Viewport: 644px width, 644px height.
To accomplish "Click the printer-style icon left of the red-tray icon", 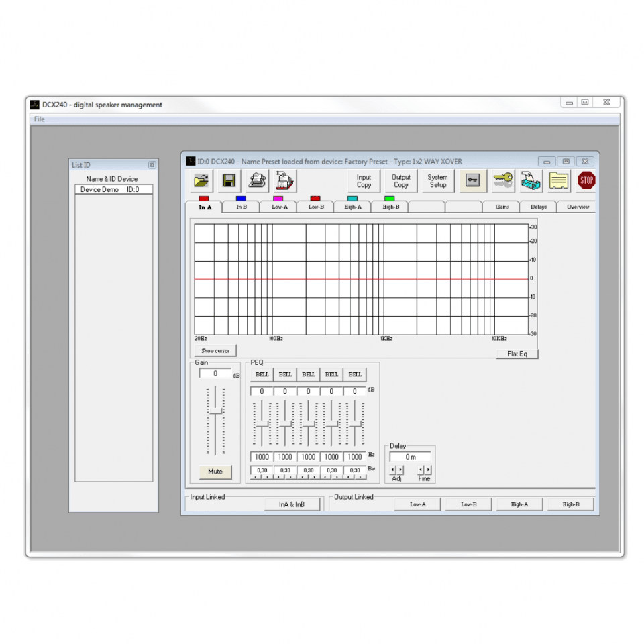I will [257, 180].
